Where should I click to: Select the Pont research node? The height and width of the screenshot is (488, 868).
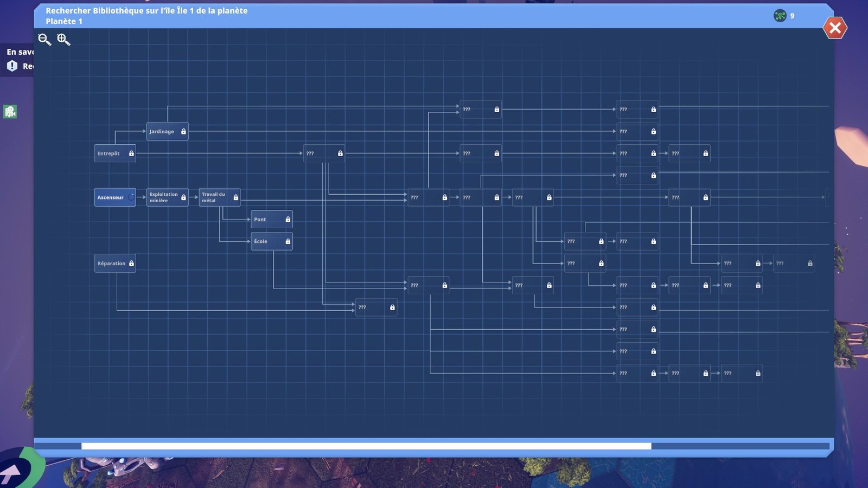(267, 219)
